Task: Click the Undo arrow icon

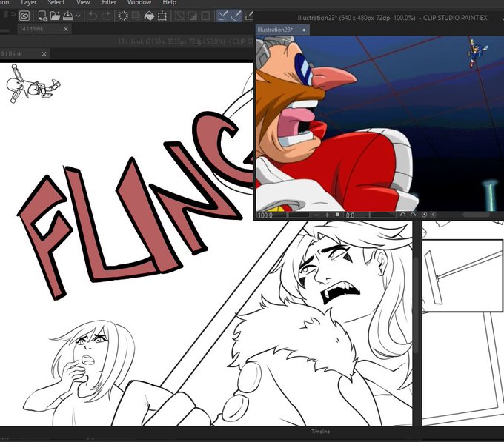Action: pyautogui.click(x=93, y=16)
